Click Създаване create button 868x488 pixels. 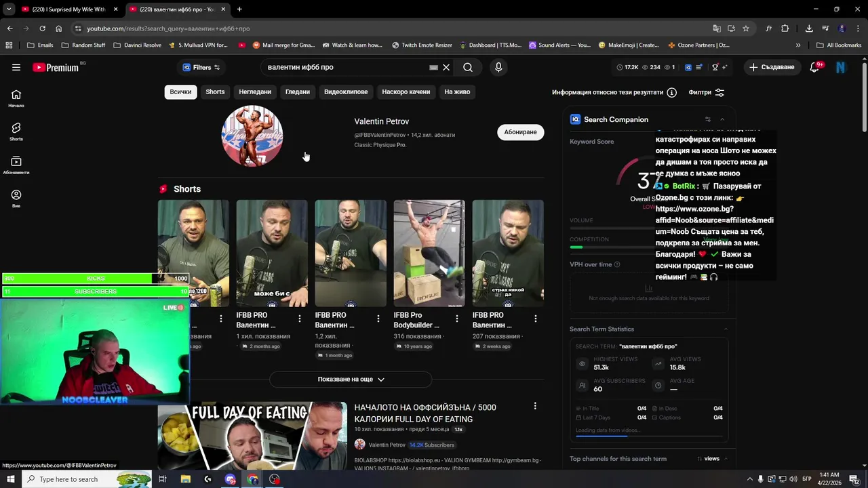[772, 67]
